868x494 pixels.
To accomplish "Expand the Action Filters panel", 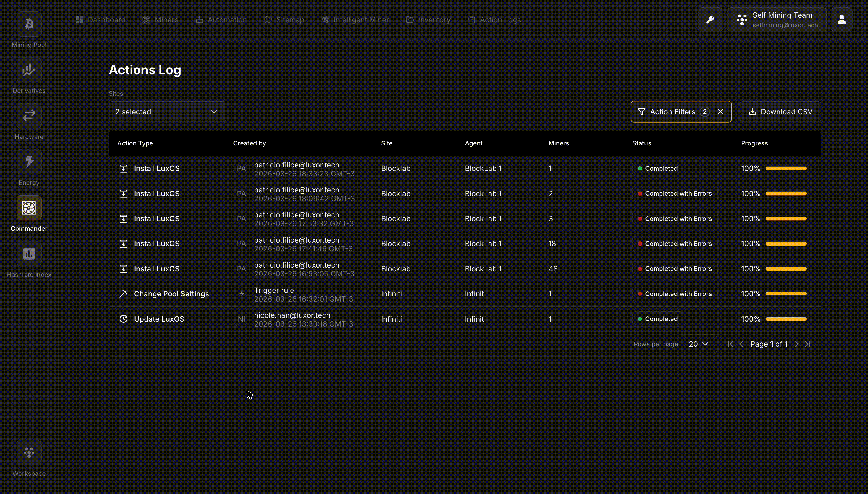I will (x=672, y=112).
